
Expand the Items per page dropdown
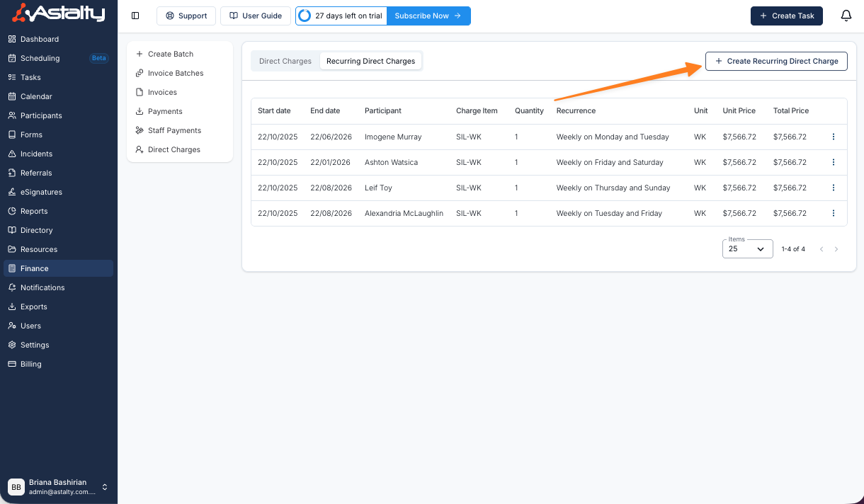[747, 249]
